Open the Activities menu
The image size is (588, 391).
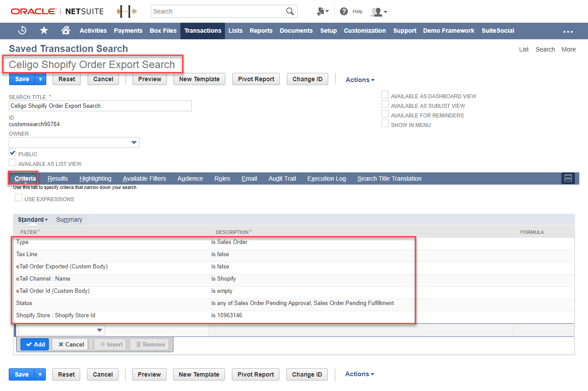[93, 31]
